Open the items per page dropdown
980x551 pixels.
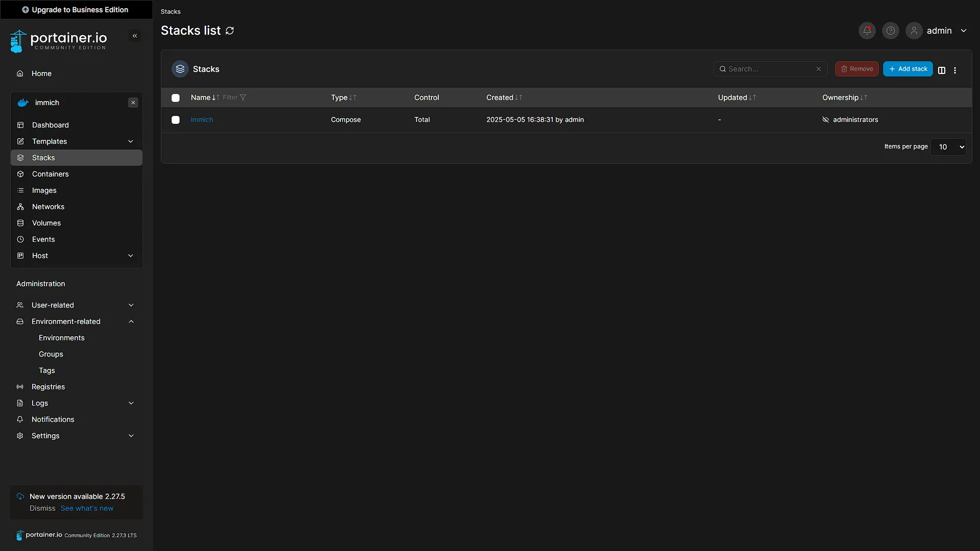point(948,147)
